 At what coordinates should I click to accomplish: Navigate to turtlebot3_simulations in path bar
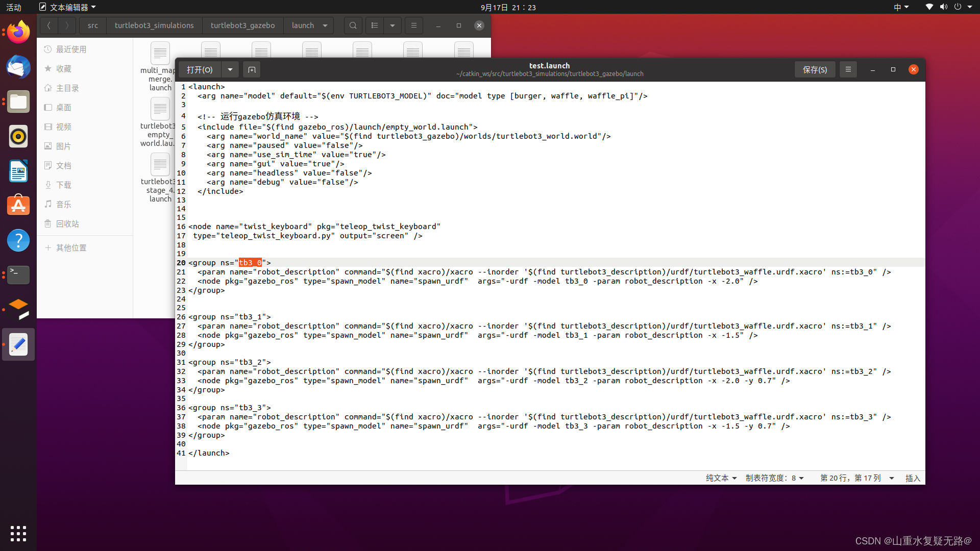(x=154, y=26)
